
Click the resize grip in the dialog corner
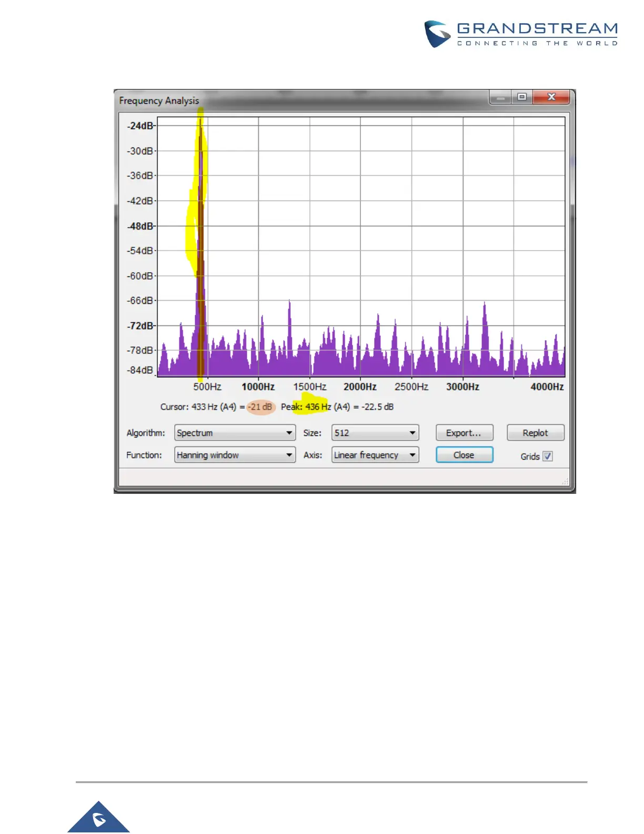click(x=565, y=481)
